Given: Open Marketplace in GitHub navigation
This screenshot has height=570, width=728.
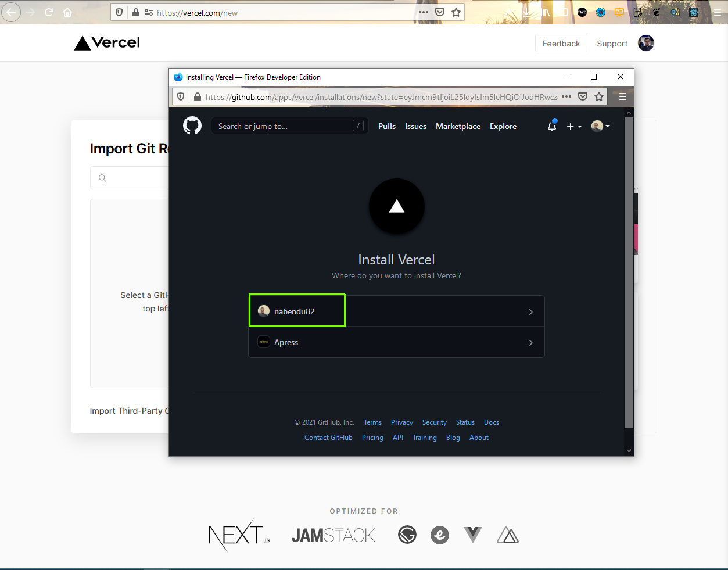Looking at the screenshot, I should tap(458, 126).
